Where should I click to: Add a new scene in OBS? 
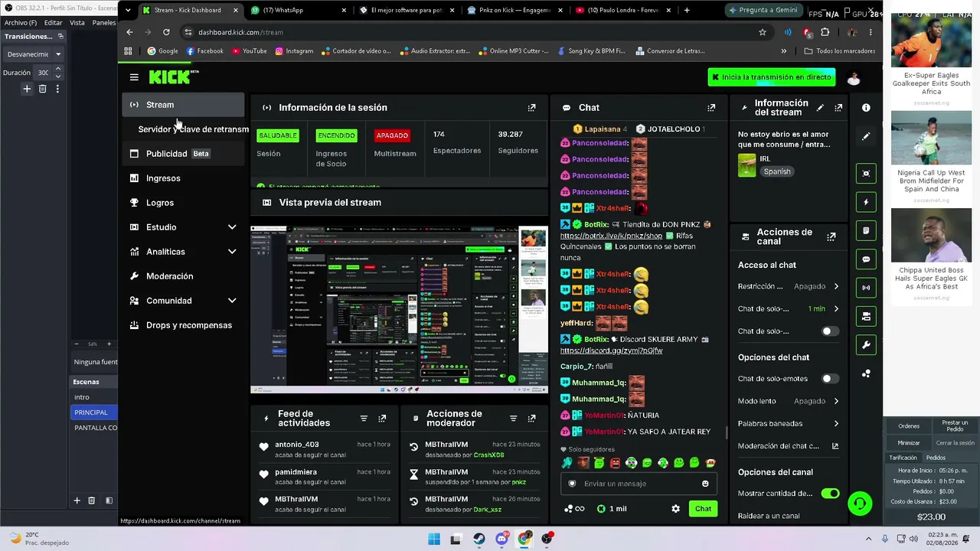tap(77, 500)
